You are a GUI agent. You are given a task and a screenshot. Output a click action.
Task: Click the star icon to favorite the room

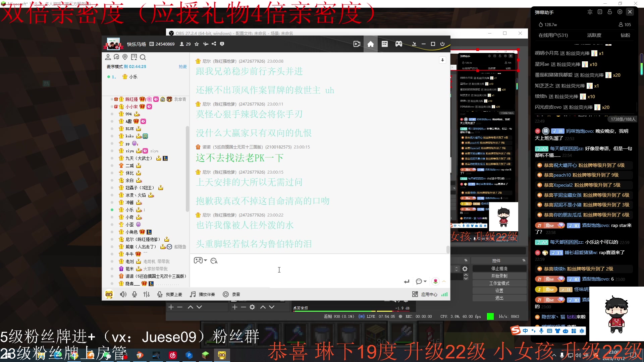tap(197, 44)
